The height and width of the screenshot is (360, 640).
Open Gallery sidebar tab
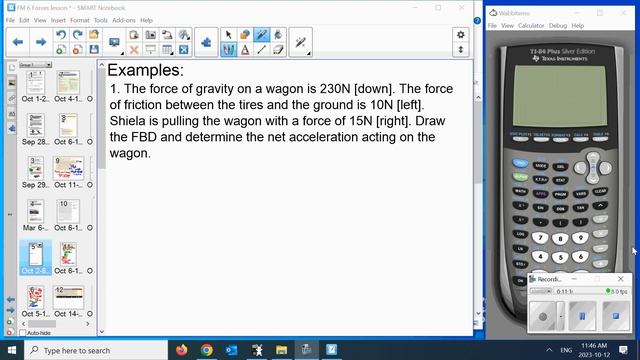(11, 83)
